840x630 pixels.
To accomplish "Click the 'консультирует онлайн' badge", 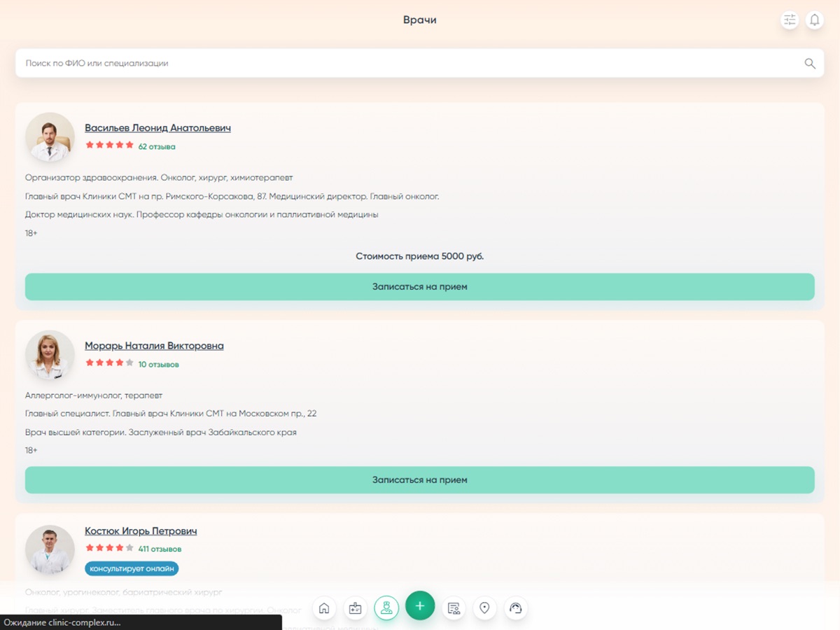I will click(132, 568).
